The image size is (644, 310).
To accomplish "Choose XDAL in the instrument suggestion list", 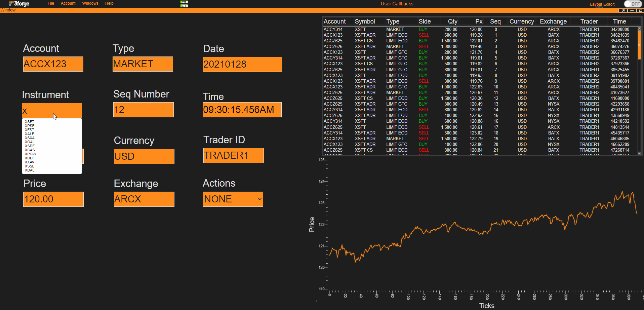I will [30, 170].
